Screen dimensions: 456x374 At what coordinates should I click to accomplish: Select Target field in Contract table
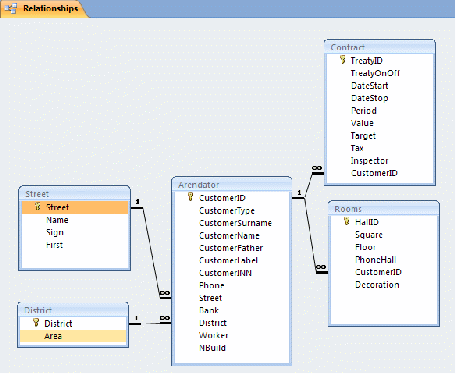(x=363, y=136)
